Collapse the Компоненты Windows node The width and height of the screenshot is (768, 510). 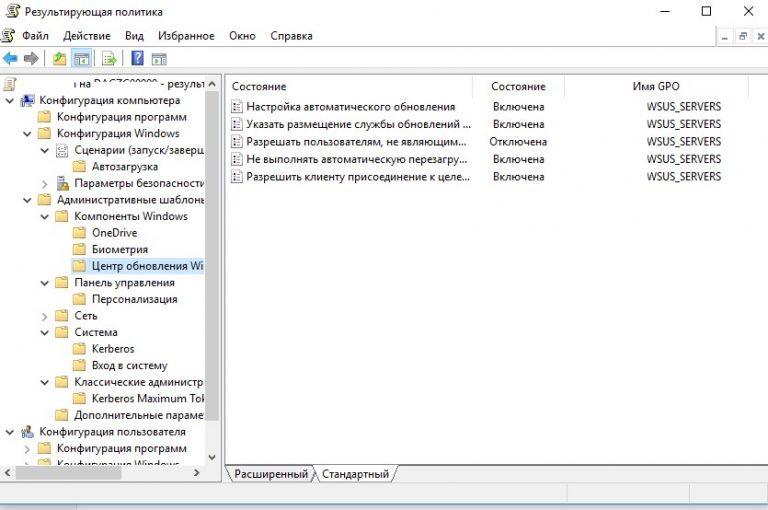tap(45, 216)
